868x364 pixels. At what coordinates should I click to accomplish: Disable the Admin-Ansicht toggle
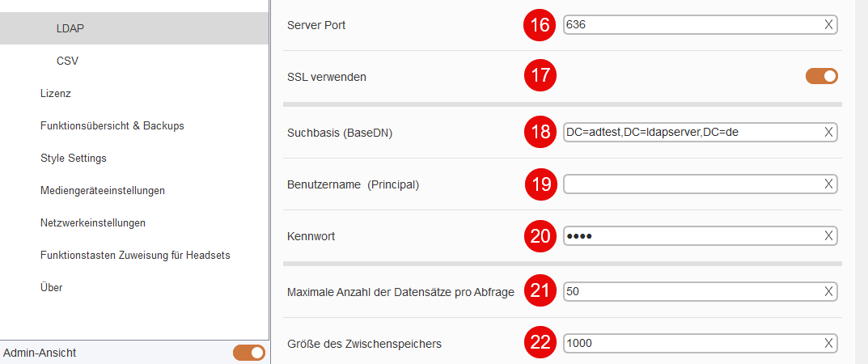249,353
